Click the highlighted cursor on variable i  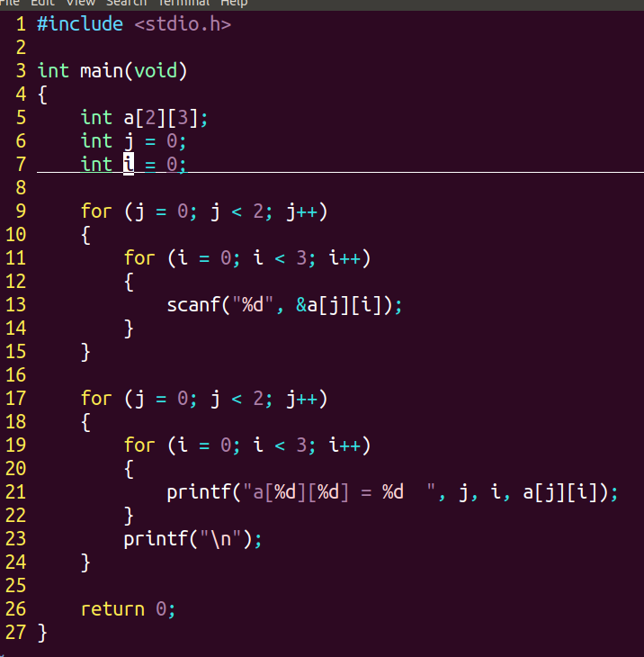[x=129, y=164]
